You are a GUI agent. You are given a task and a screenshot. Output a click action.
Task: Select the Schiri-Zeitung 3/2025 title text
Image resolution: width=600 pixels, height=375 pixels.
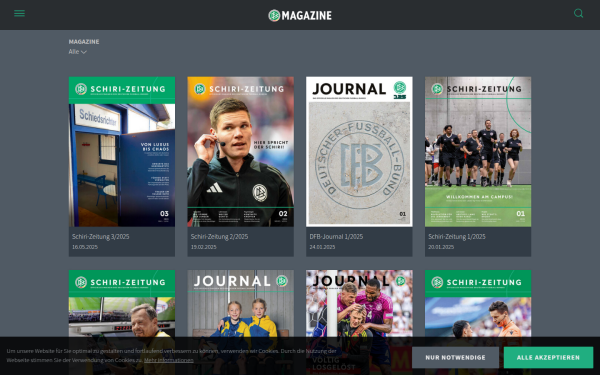pos(101,236)
